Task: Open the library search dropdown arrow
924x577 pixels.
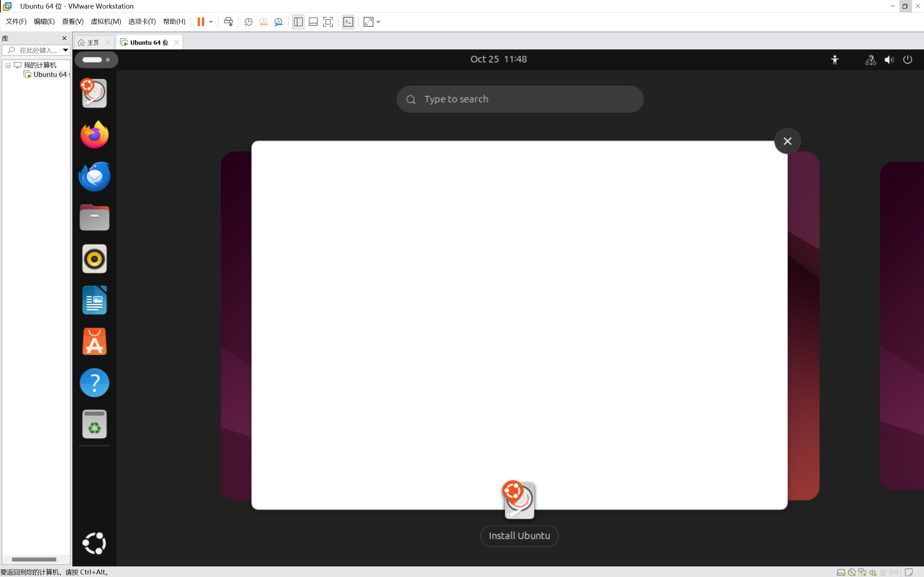Action: point(65,50)
